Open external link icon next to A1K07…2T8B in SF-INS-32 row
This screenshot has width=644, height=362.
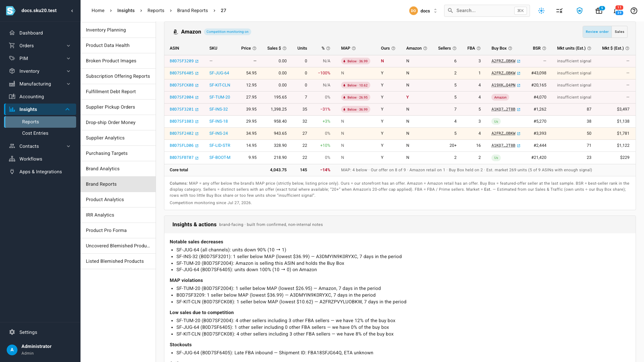(x=519, y=110)
